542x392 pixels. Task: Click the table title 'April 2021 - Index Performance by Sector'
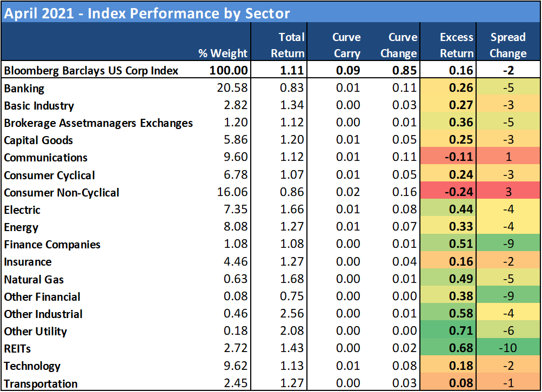(147, 13)
